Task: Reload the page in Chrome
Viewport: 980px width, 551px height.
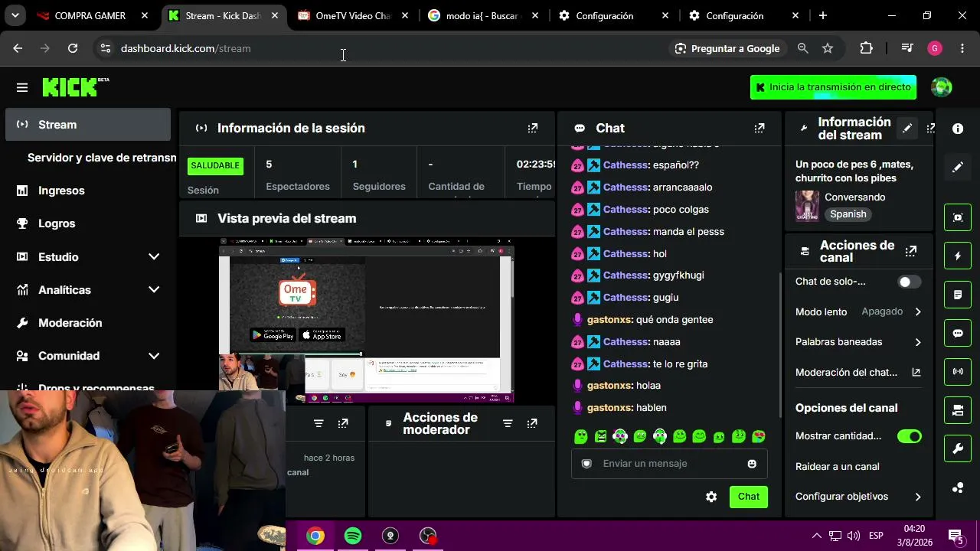Action: pyautogui.click(x=73, y=48)
